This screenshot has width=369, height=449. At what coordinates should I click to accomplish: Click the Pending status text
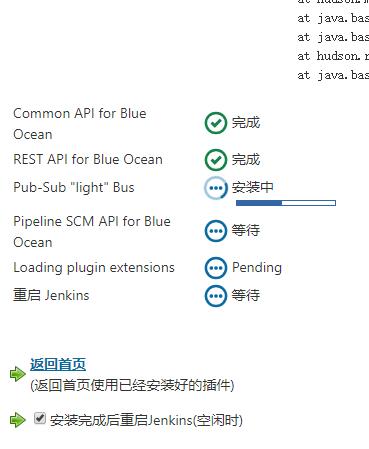click(x=257, y=268)
